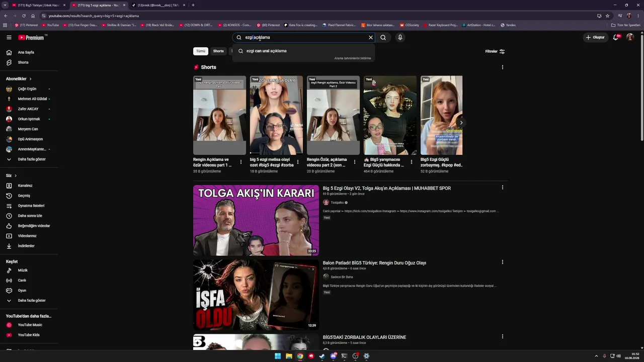This screenshot has height=362, width=644.
Task: Play the TOLGA AKIŞ'IN KARARI thumbnail video
Action: click(x=256, y=220)
